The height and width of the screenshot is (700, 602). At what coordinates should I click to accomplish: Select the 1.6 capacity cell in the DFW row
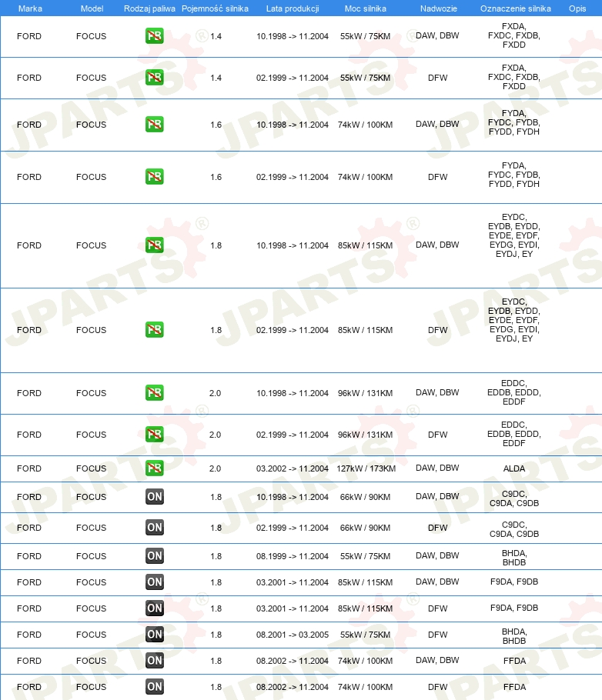pyautogui.click(x=216, y=177)
